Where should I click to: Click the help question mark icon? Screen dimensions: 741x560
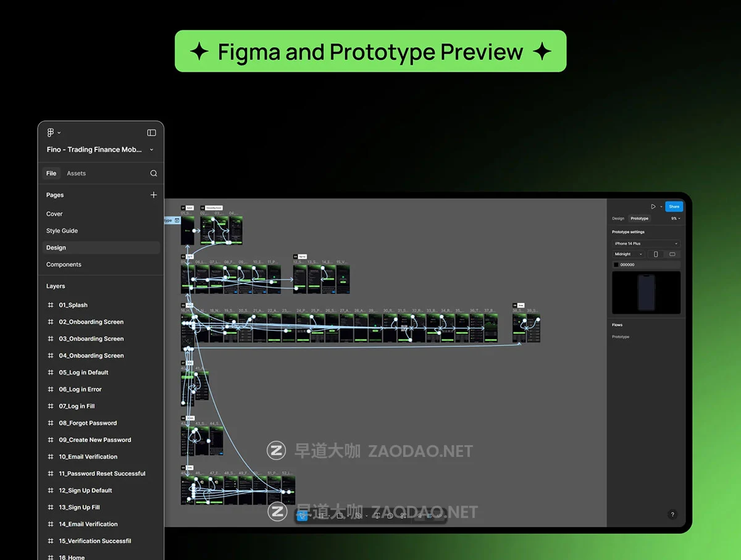(672, 514)
